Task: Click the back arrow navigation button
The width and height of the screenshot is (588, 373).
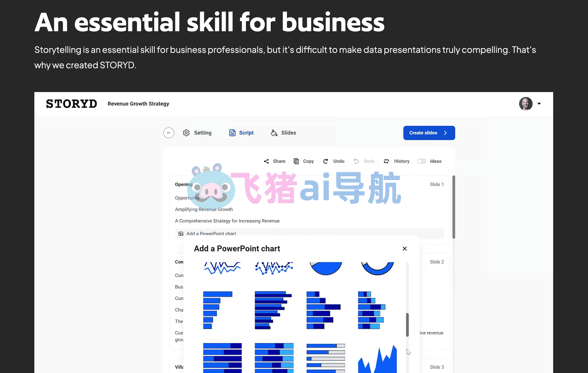Action: pyautogui.click(x=169, y=133)
